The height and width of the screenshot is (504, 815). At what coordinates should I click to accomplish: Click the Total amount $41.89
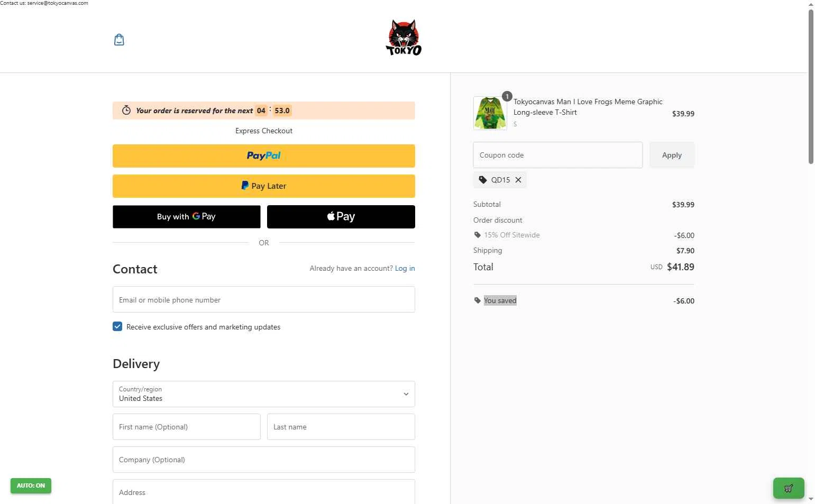681,267
